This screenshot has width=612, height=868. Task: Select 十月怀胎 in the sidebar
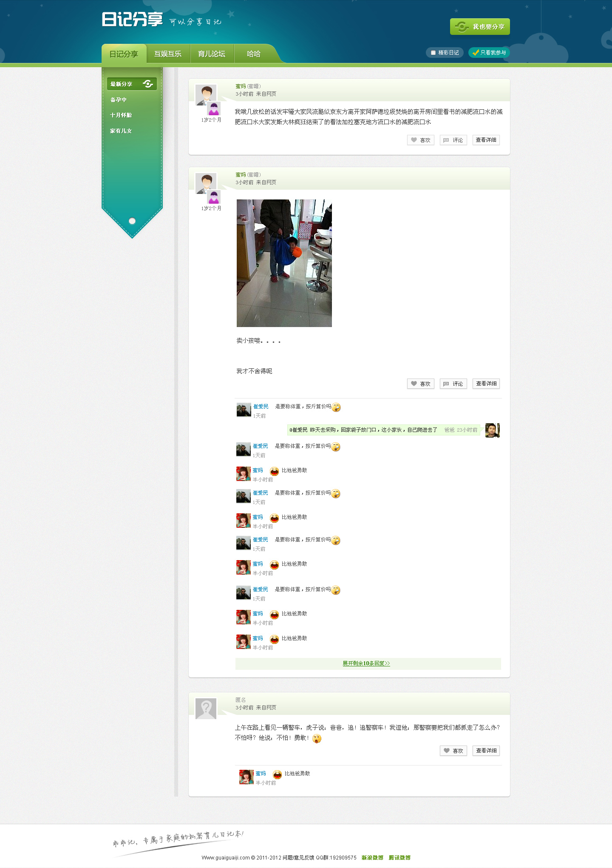[121, 115]
